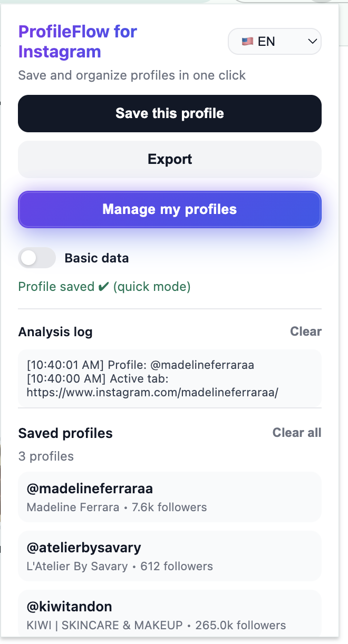Clear the Analysis log

[306, 331]
